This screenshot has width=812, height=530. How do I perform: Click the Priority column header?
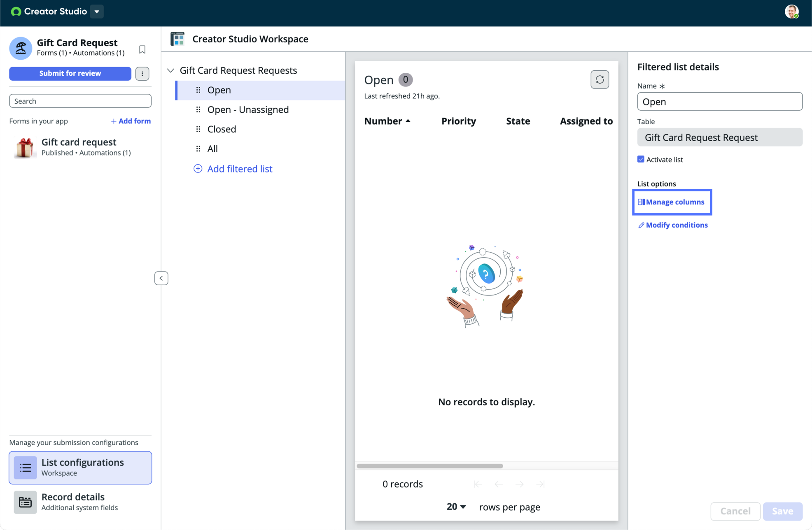[x=458, y=121]
